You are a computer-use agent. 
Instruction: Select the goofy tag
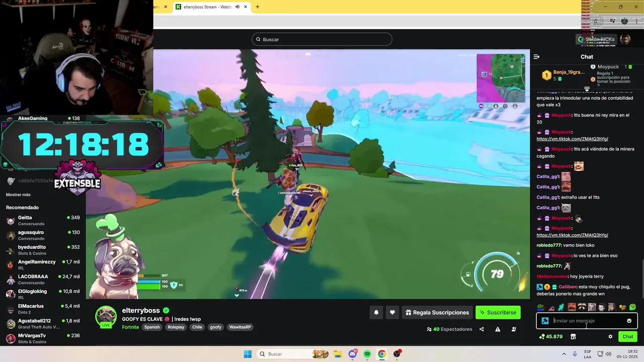click(215, 327)
